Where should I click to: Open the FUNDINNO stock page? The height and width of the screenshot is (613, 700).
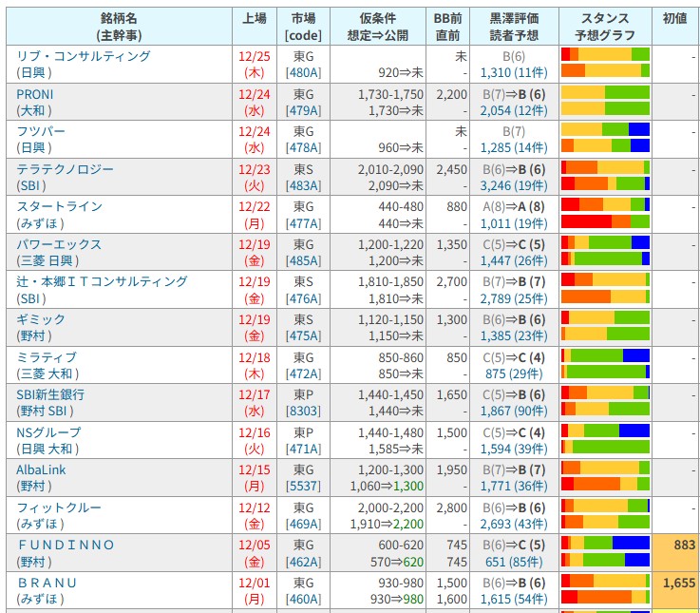(66, 545)
